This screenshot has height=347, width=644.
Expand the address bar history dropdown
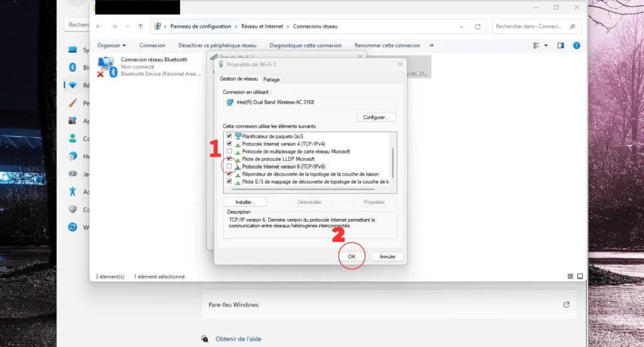pos(461,26)
